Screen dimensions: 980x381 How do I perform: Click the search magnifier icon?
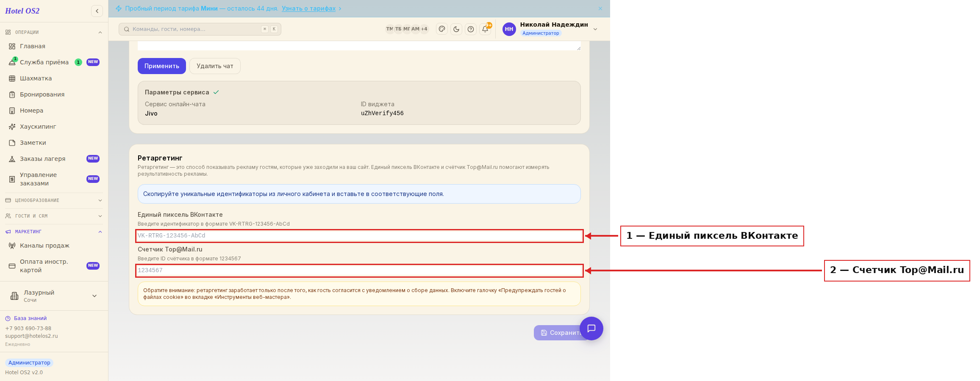[126, 29]
